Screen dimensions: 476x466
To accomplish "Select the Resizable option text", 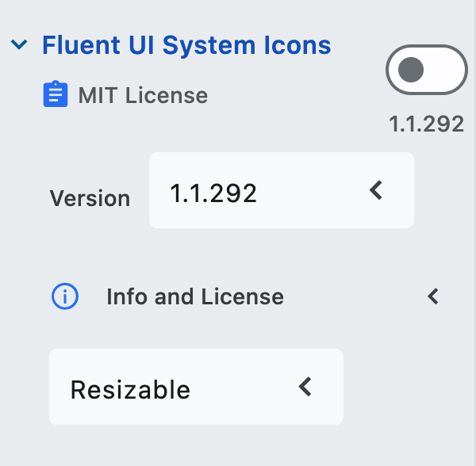I will pos(130,390).
